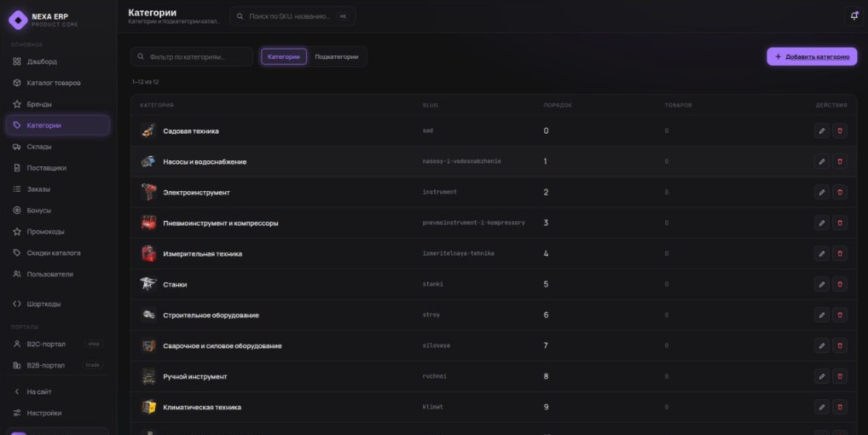
Task: Edit the Насосы и водоснабжение category
Action: 821,161
